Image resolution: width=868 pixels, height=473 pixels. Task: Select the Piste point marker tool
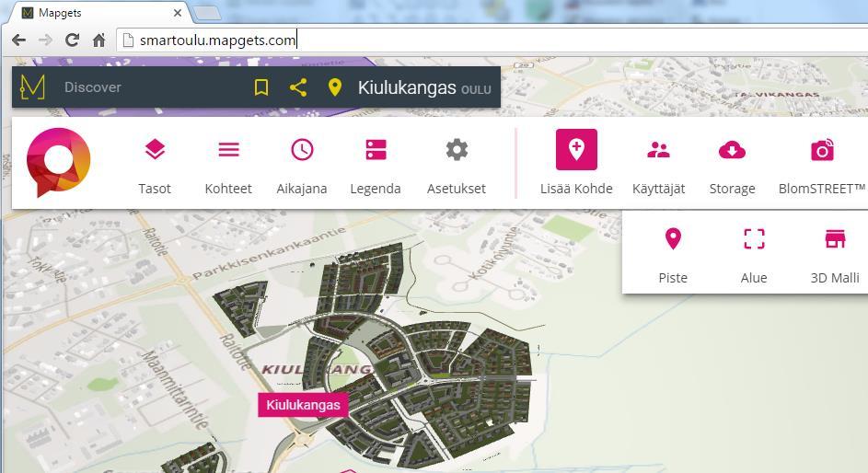pos(673,238)
